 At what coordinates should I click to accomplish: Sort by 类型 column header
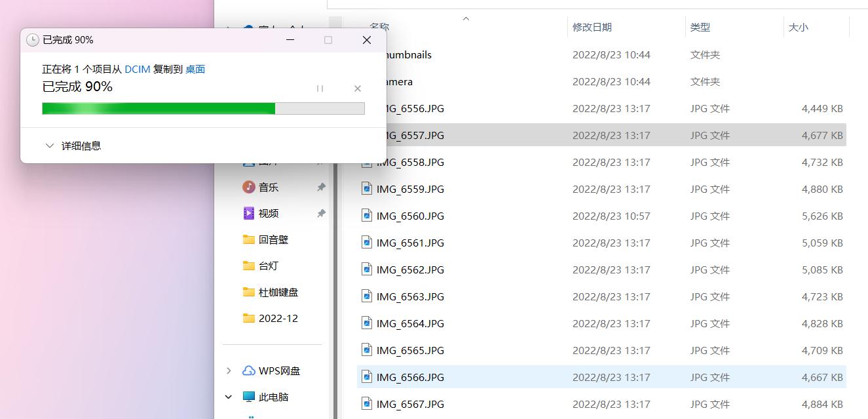[700, 27]
